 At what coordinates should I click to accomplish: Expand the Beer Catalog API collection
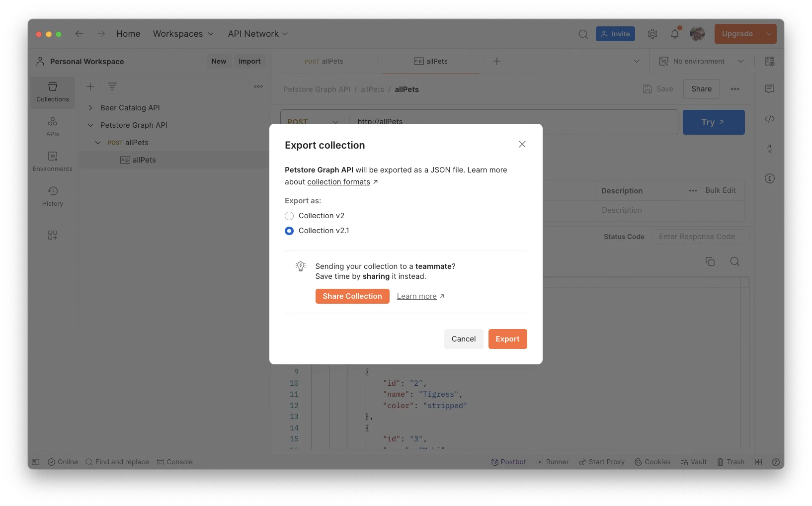click(x=90, y=108)
